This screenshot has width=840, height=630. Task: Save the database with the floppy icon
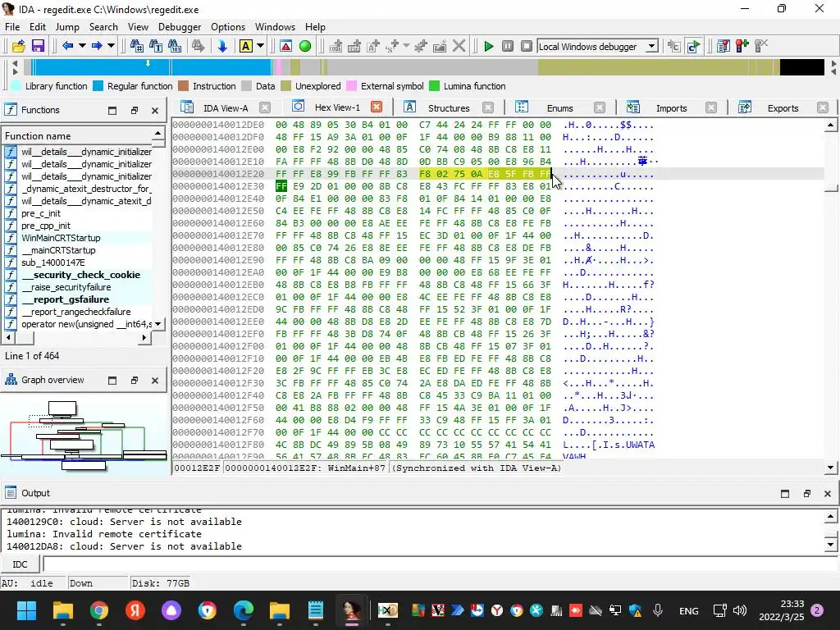pos(38,46)
